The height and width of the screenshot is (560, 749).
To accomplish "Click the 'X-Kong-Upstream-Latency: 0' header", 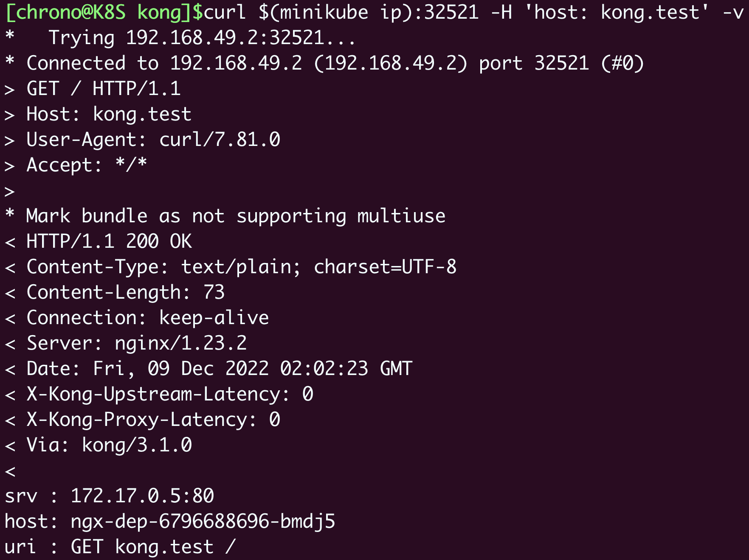I will point(170,395).
